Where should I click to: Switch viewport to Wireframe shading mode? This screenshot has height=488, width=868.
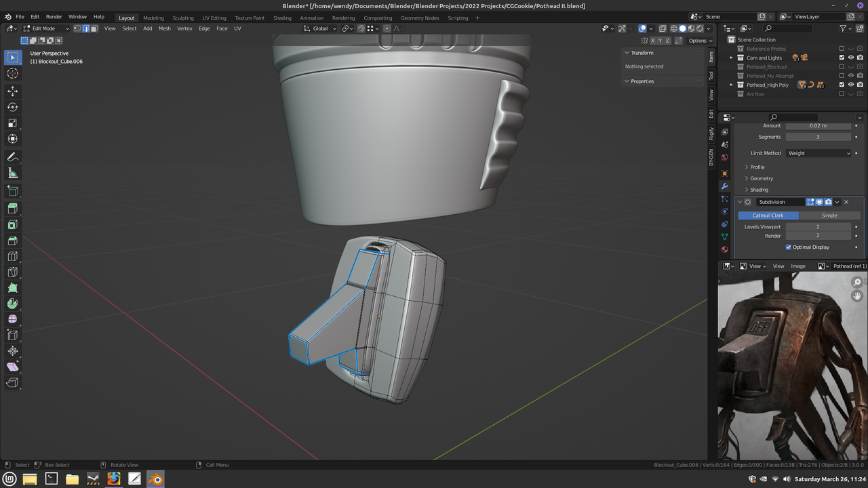[x=674, y=28]
